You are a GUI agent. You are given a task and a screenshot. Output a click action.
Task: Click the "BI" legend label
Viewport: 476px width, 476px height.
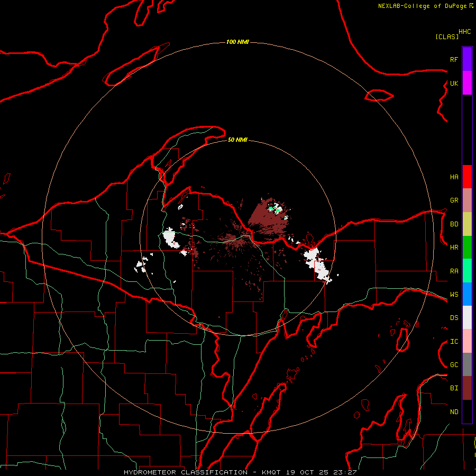454,388
